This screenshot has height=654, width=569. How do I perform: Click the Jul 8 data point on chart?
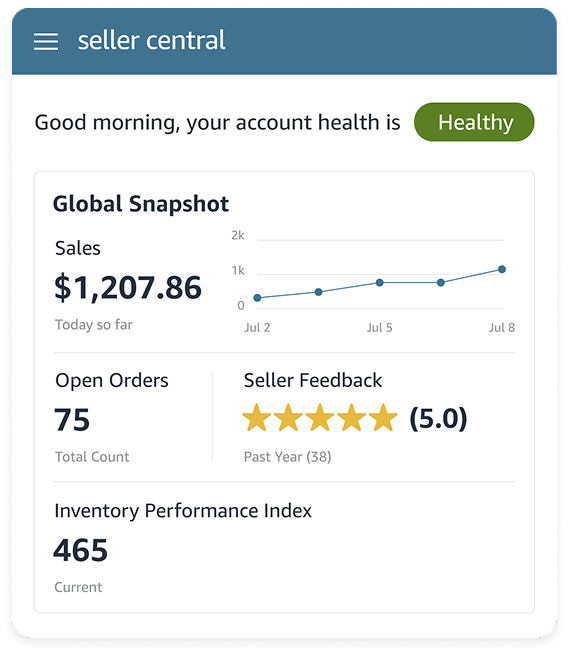coord(502,269)
